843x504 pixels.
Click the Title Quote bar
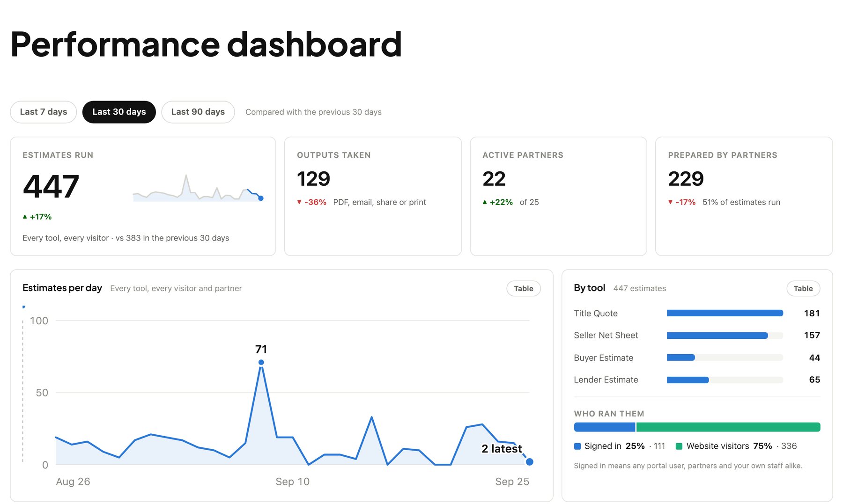725,313
